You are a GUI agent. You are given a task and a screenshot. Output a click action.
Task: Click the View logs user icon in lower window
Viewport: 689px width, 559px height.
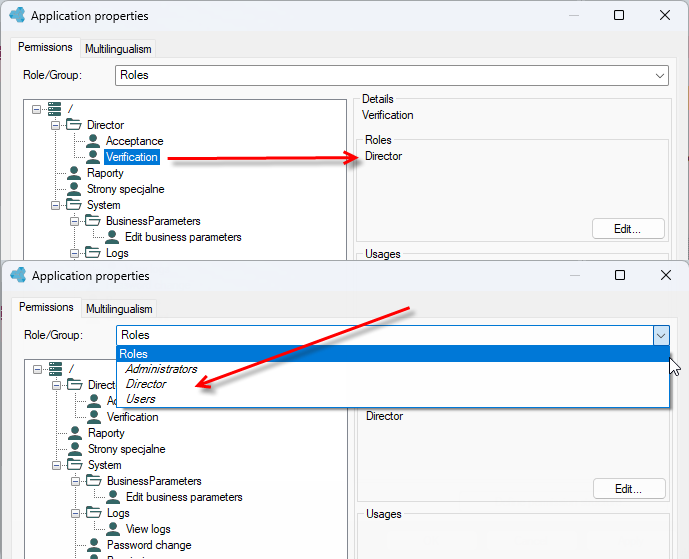[x=112, y=529]
